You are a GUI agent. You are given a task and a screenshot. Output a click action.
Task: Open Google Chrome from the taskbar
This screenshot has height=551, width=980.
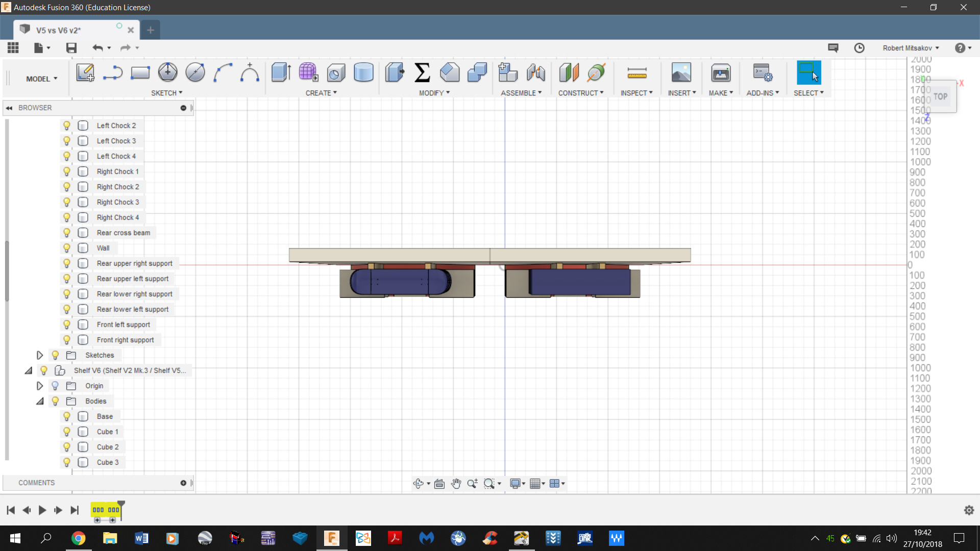79,538
